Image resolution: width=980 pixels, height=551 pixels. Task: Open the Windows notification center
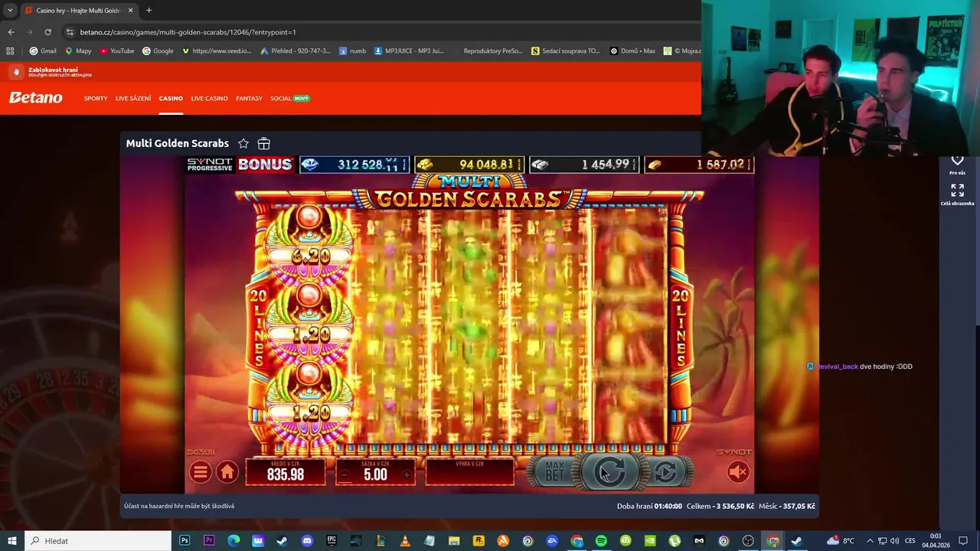[963, 540]
